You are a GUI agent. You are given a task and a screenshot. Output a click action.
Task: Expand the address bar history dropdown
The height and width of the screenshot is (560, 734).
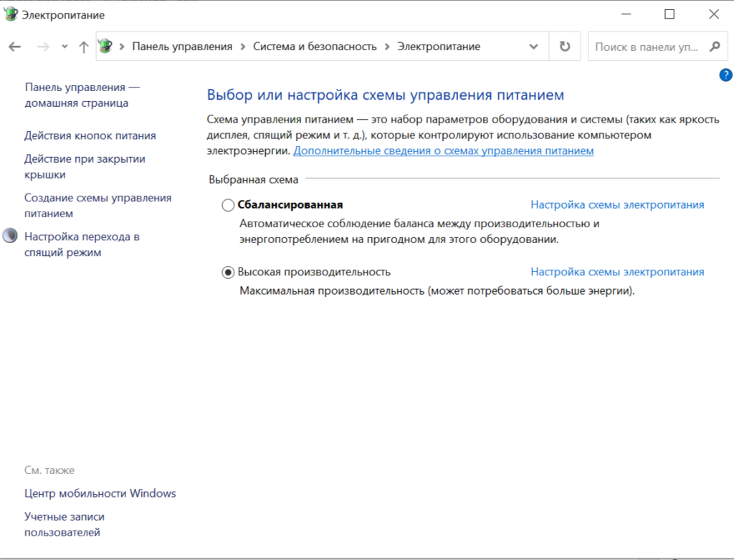[533, 47]
